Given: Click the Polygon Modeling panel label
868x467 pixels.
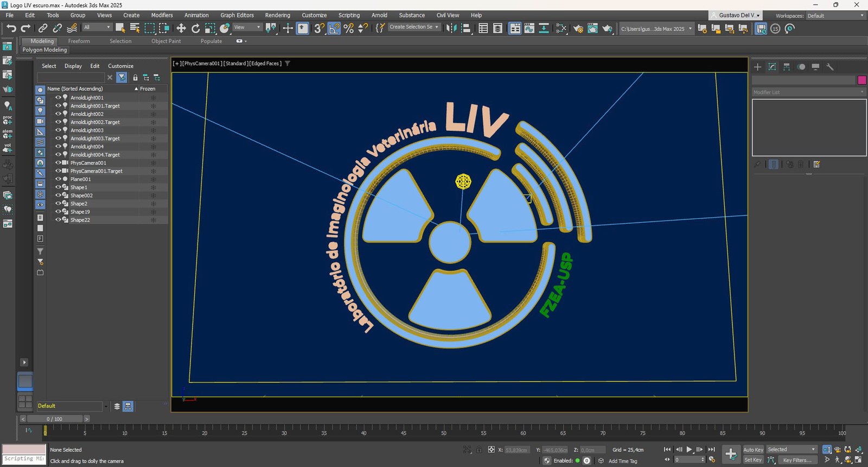Looking at the screenshot, I should pos(45,50).
